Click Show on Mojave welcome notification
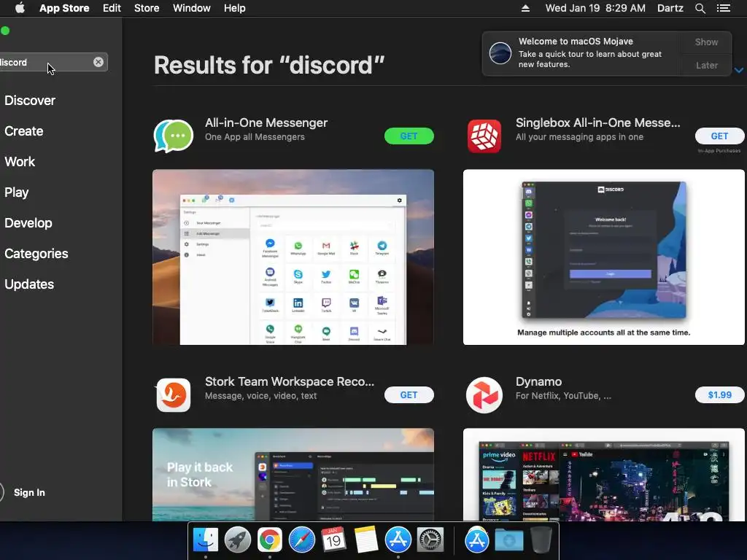The height and width of the screenshot is (560, 747). (x=706, y=42)
